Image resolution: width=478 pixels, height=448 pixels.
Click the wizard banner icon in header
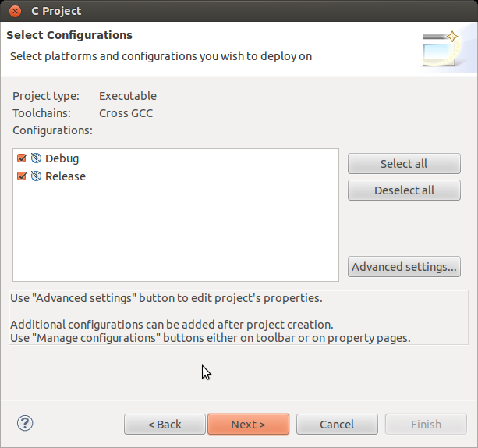pyautogui.click(x=441, y=48)
